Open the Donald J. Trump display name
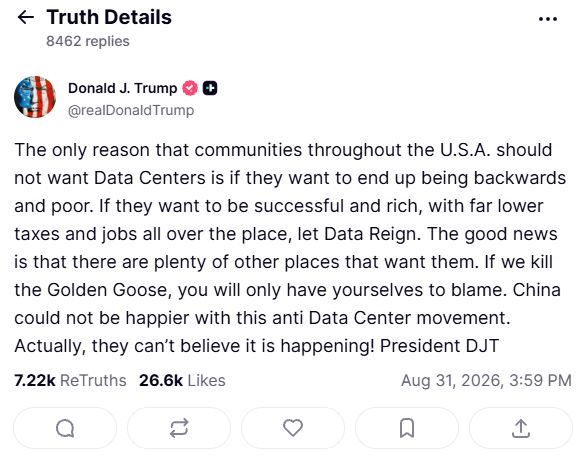582x458 pixels. (122, 88)
